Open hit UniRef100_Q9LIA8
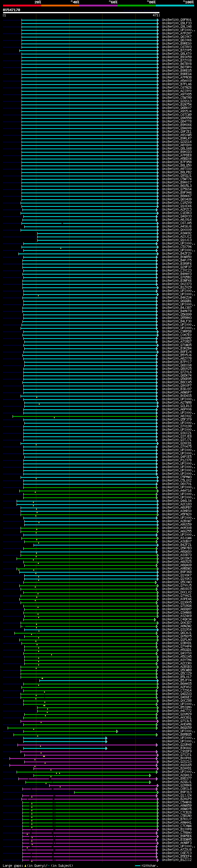This screenshot has height=868, width=197. click(x=176, y=26)
